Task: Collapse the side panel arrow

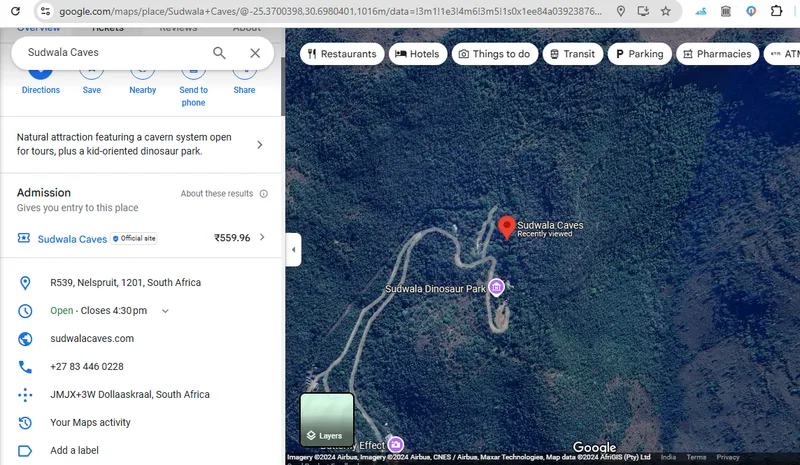Action: (x=293, y=250)
